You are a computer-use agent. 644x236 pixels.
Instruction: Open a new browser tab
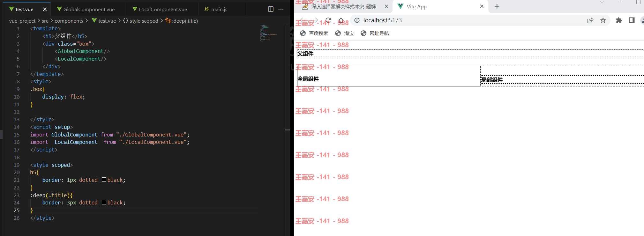pos(497,6)
